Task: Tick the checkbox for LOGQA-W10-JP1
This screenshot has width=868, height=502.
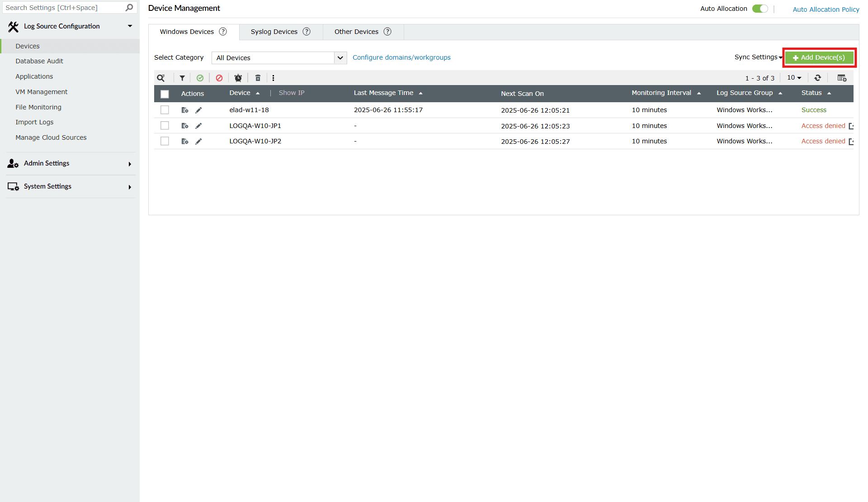Action: (x=165, y=125)
